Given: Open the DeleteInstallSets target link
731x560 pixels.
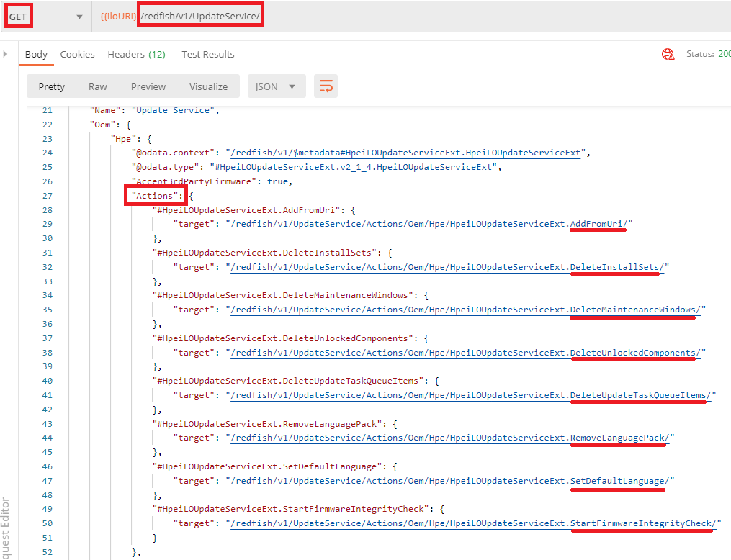Looking at the screenshot, I should (x=447, y=267).
